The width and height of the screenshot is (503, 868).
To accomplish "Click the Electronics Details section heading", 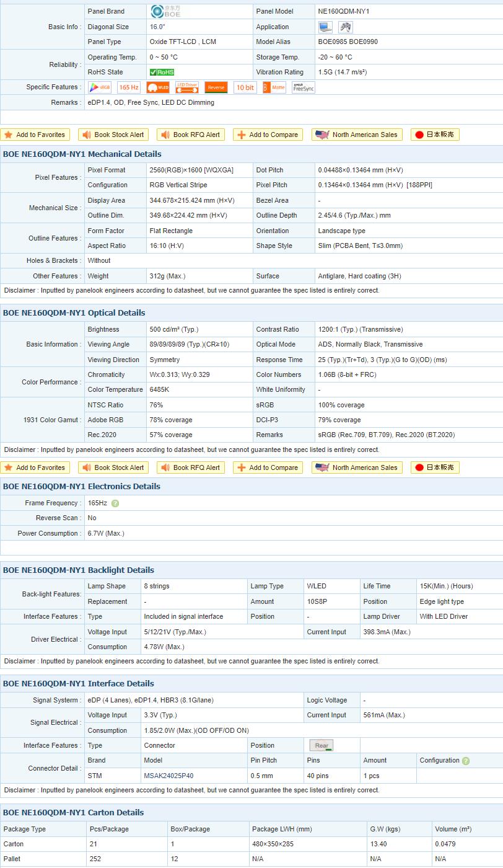I will tap(81, 487).
